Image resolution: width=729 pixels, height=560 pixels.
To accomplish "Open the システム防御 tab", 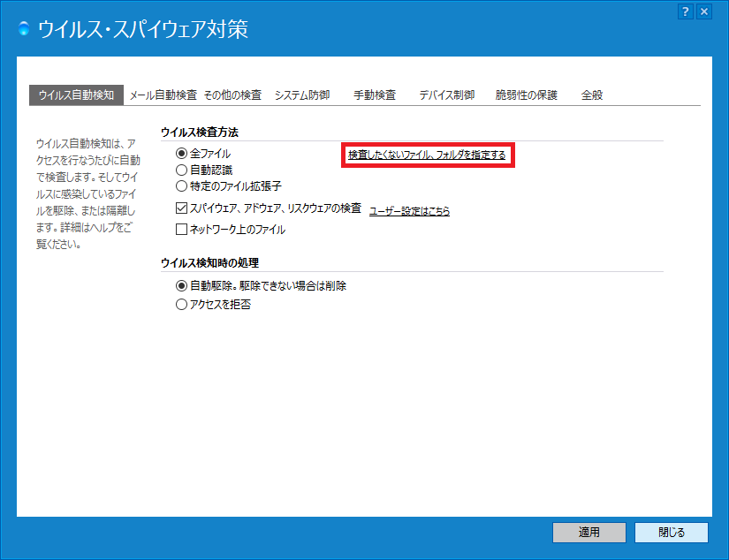I will [302, 95].
